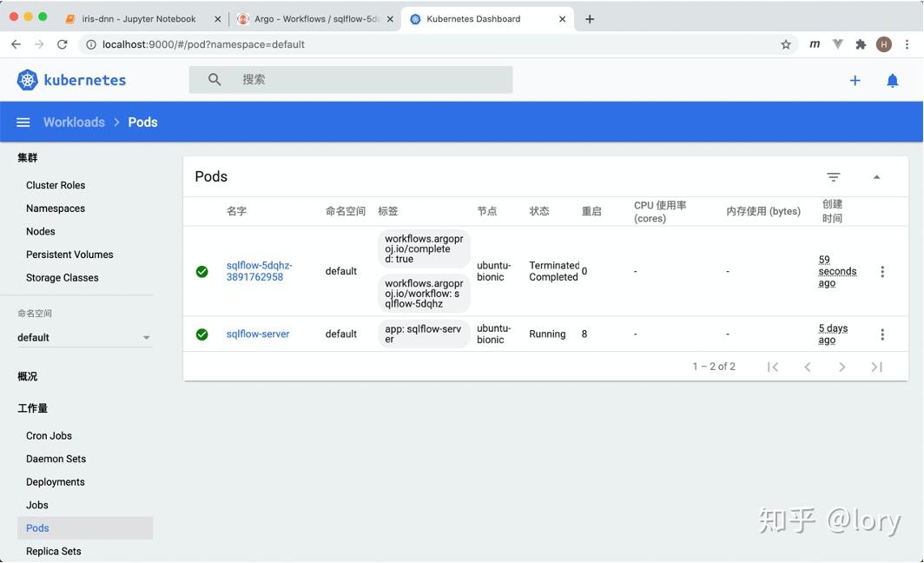Viewport: 924px width, 563px height.
Task: Click the hamburger navigation menu icon
Action: point(23,122)
